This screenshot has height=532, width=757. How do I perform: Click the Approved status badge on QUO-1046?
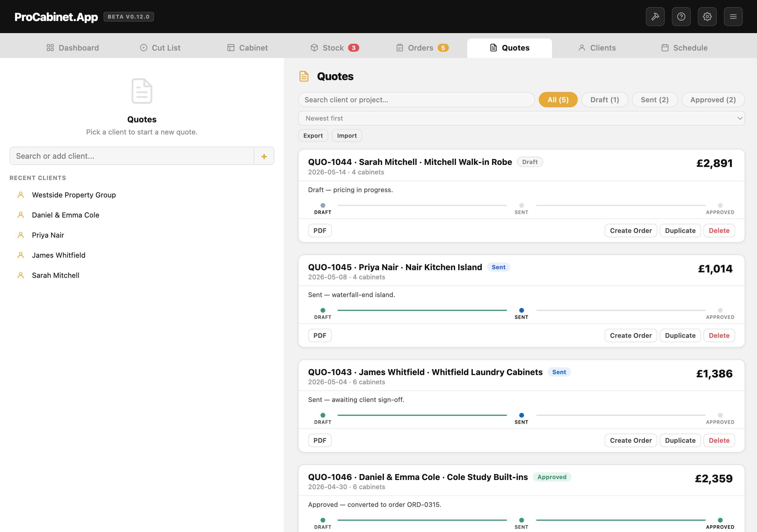click(x=552, y=477)
